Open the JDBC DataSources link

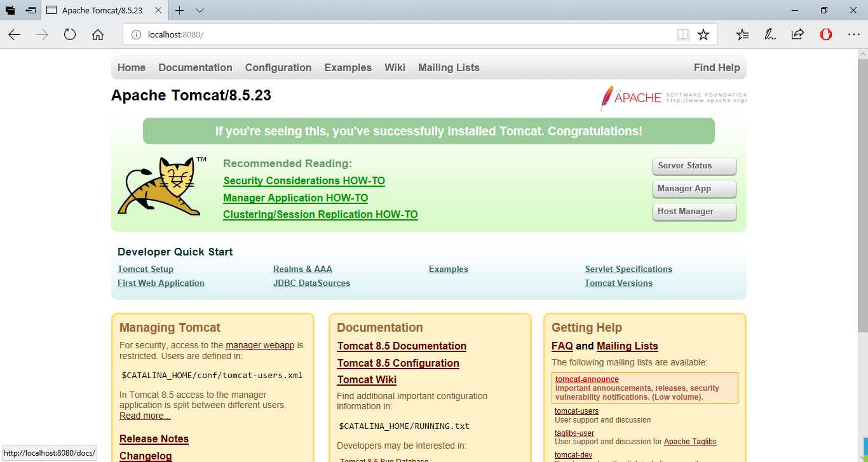click(x=311, y=283)
